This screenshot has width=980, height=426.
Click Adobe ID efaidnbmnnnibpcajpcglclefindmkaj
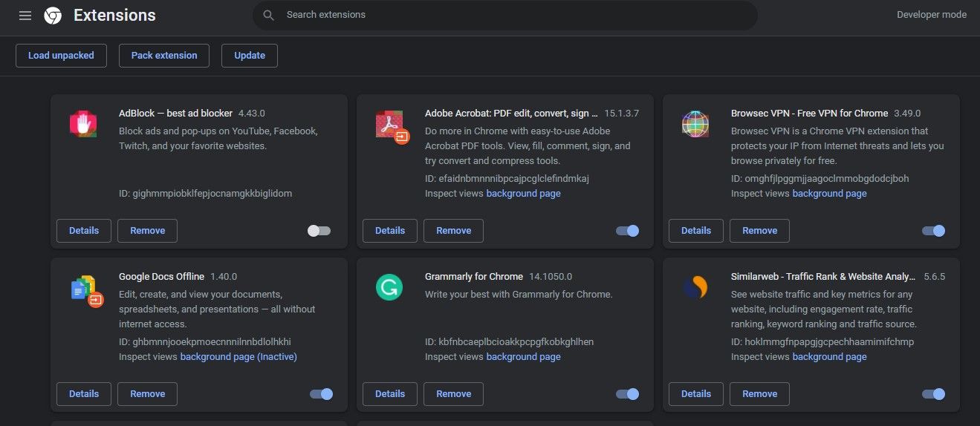pyautogui.click(x=507, y=179)
